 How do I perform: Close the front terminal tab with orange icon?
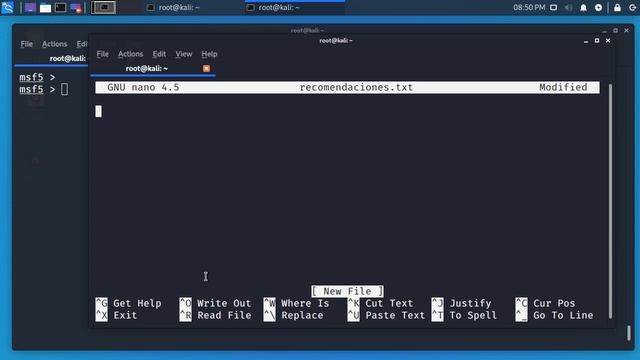[207, 68]
